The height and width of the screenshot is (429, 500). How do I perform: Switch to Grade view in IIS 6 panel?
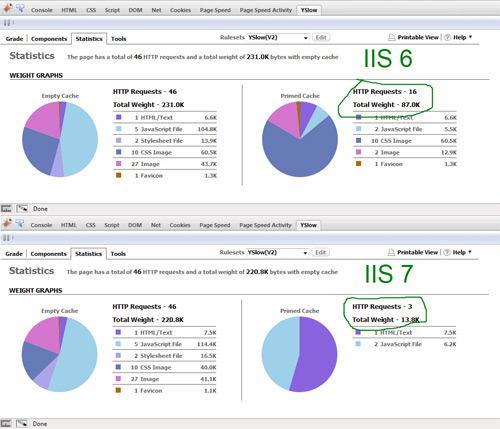tap(14, 39)
